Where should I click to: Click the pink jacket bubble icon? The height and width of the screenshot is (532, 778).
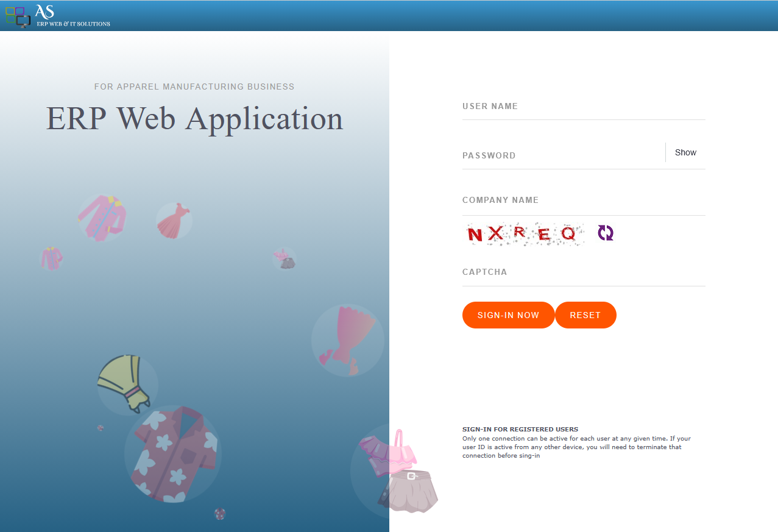point(102,217)
